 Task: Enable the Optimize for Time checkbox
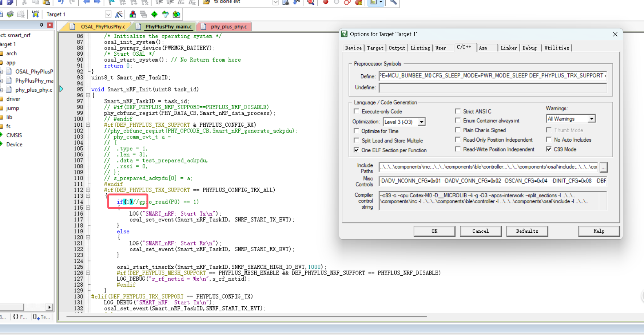pos(357,131)
